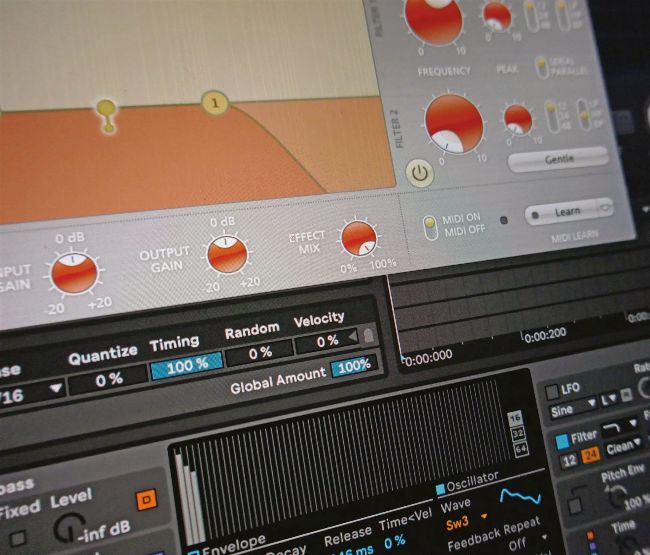Click the orange D button beside Level
This screenshot has width=650, height=555.
click(x=145, y=499)
